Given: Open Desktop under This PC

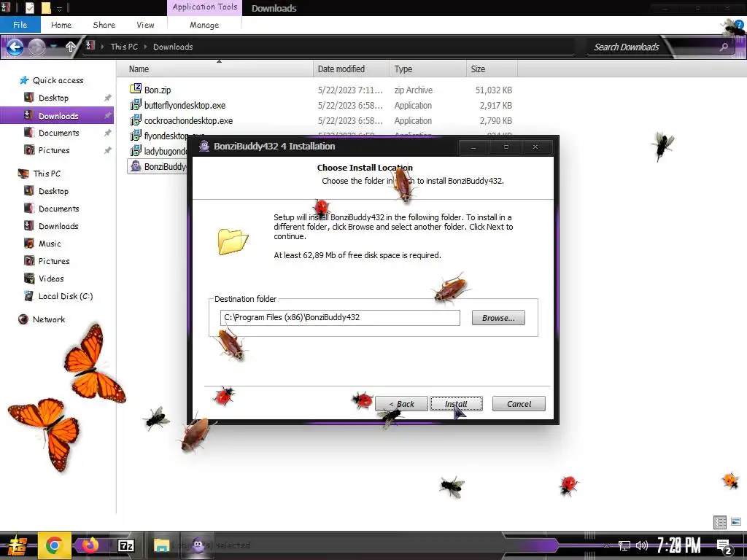Looking at the screenshot, I should pyautogui.click(x=53, y=191).
